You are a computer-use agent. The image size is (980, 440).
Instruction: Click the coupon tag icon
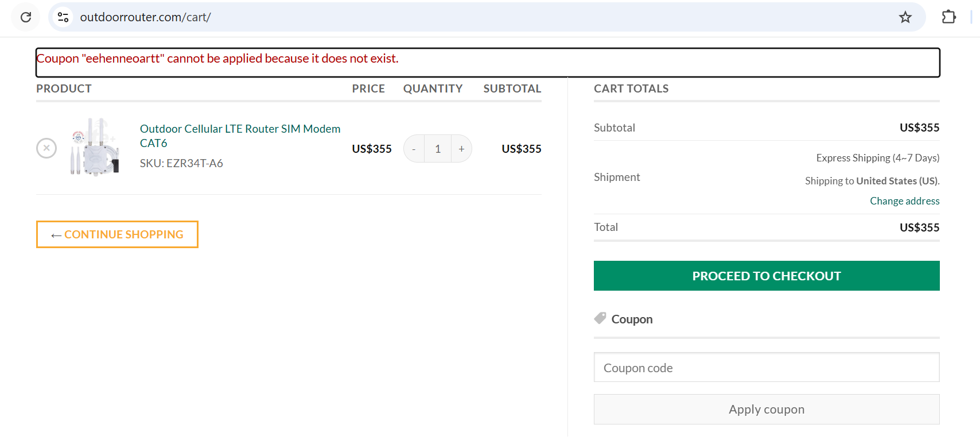point(600,318)
